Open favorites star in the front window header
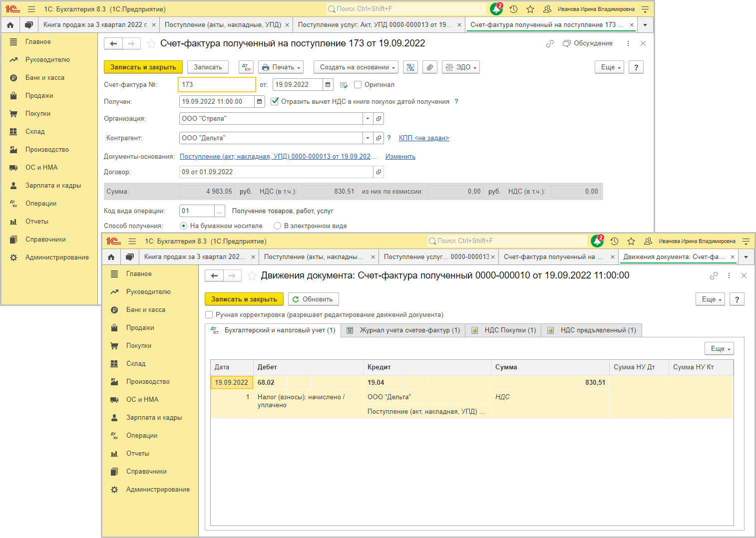 pyautogui.click(x=631, y=241)
